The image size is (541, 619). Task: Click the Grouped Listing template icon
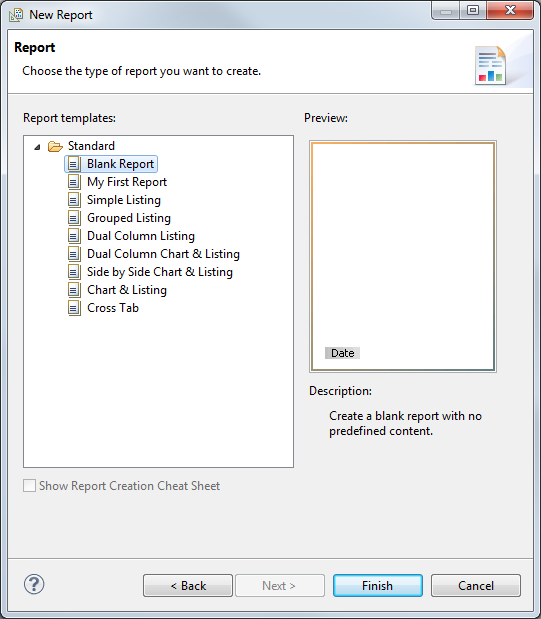coord(74,218)
